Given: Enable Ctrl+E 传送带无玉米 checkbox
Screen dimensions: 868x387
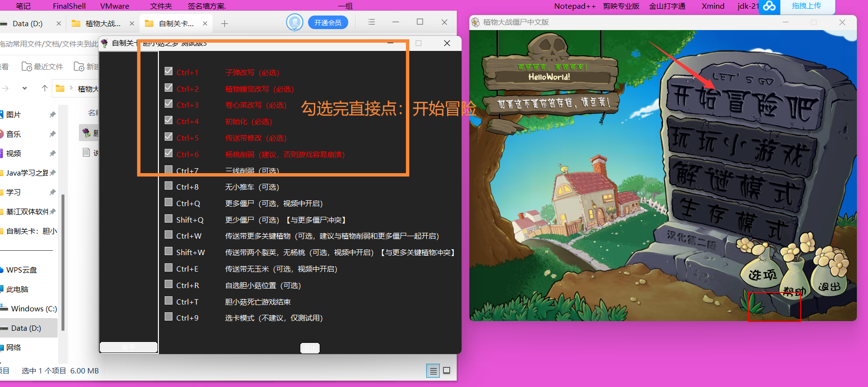Looking at the screenshot, I should point(169,268).
